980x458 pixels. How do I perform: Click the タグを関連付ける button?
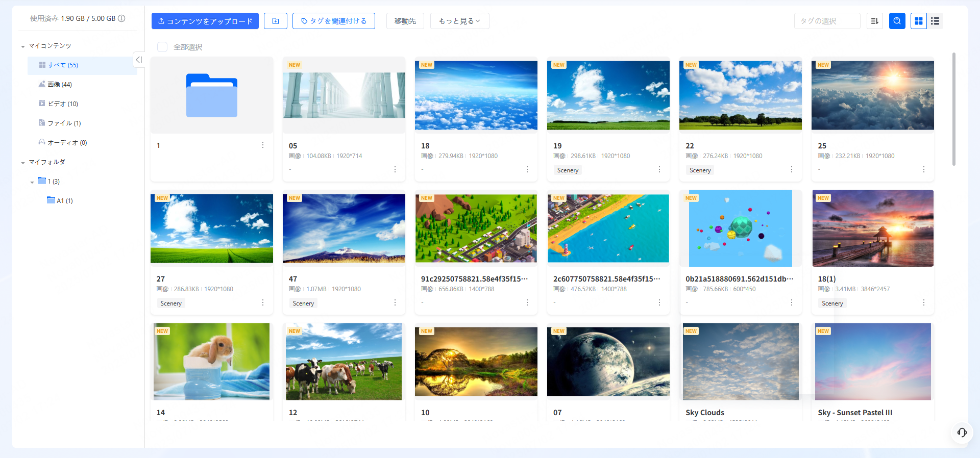334,21
